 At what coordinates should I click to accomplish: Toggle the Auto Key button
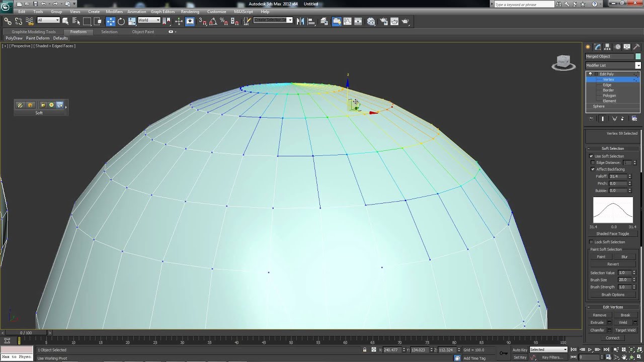pyautogui.click(x=520, y=349)
